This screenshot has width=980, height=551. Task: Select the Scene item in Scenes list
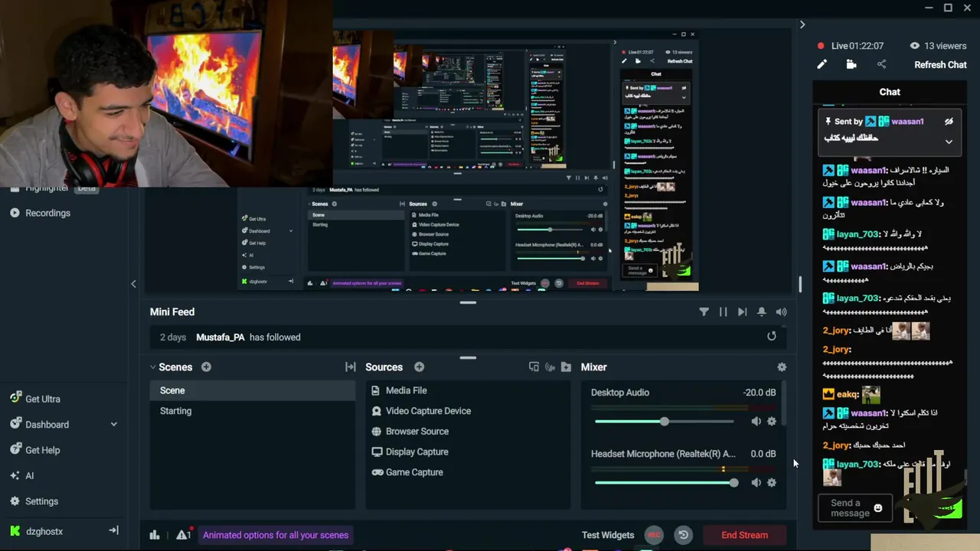(x=253, y=390)
